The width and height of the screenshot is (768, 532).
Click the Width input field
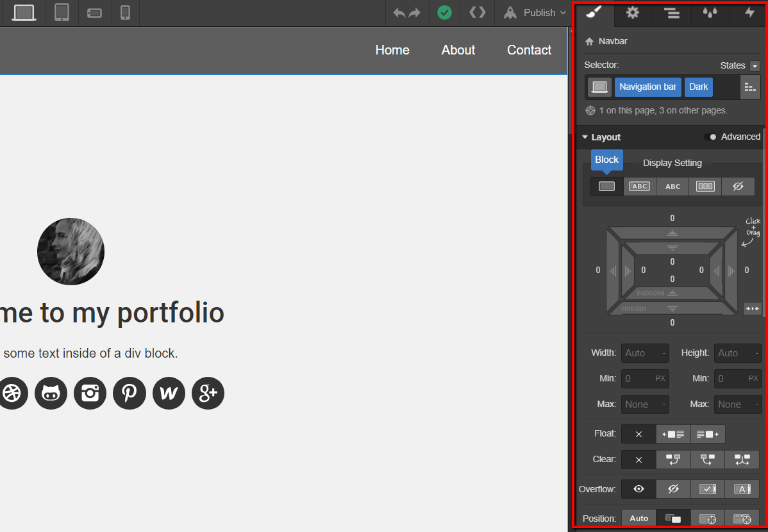[x=644, y=353]
